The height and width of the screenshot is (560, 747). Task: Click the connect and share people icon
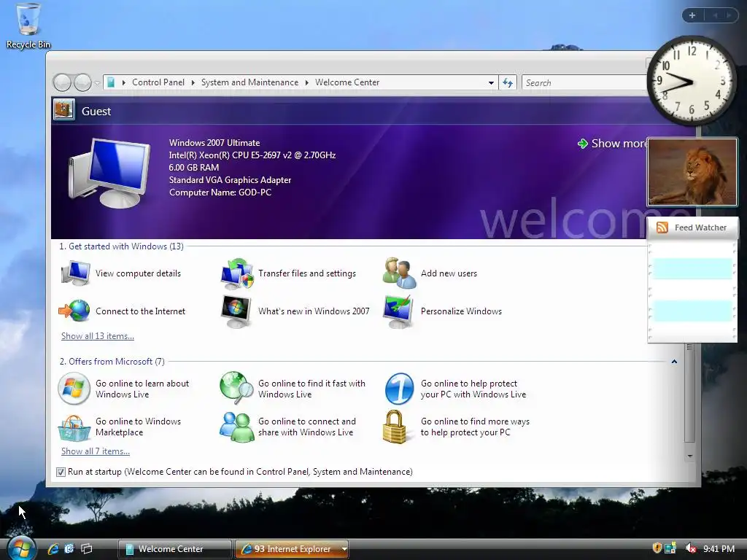[x=237, y=427]
